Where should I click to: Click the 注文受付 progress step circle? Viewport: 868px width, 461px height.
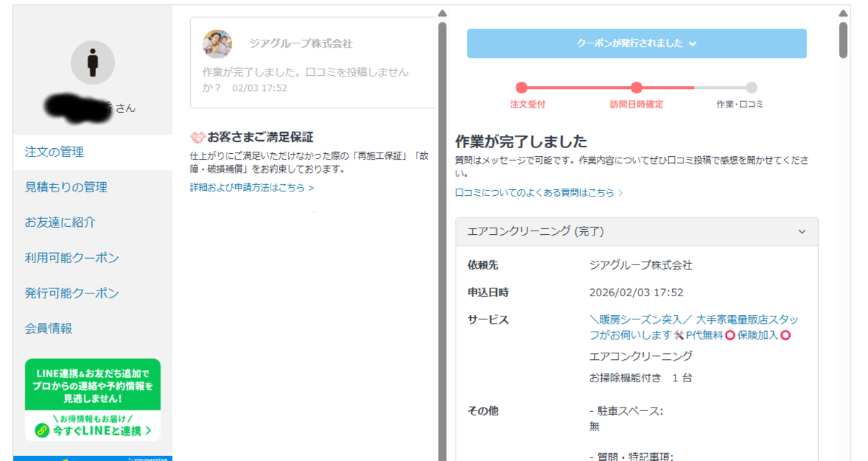click(x=522, y=87)
